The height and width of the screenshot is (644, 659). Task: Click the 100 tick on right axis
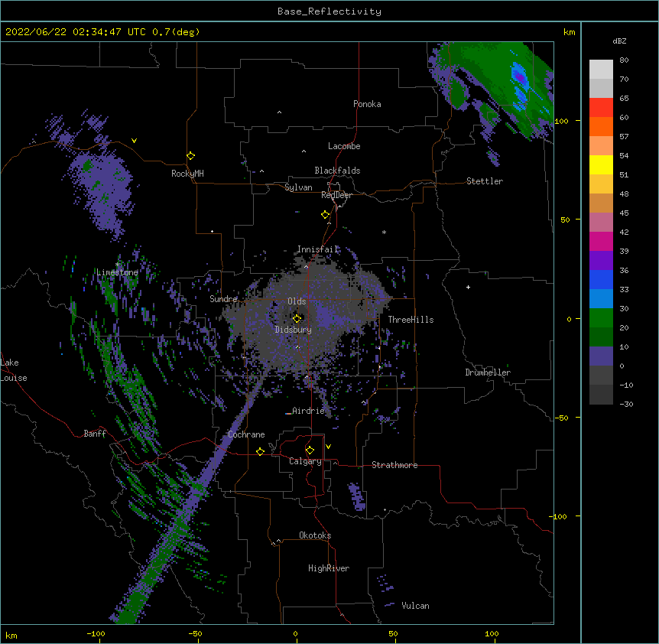[x=561, y=121]
